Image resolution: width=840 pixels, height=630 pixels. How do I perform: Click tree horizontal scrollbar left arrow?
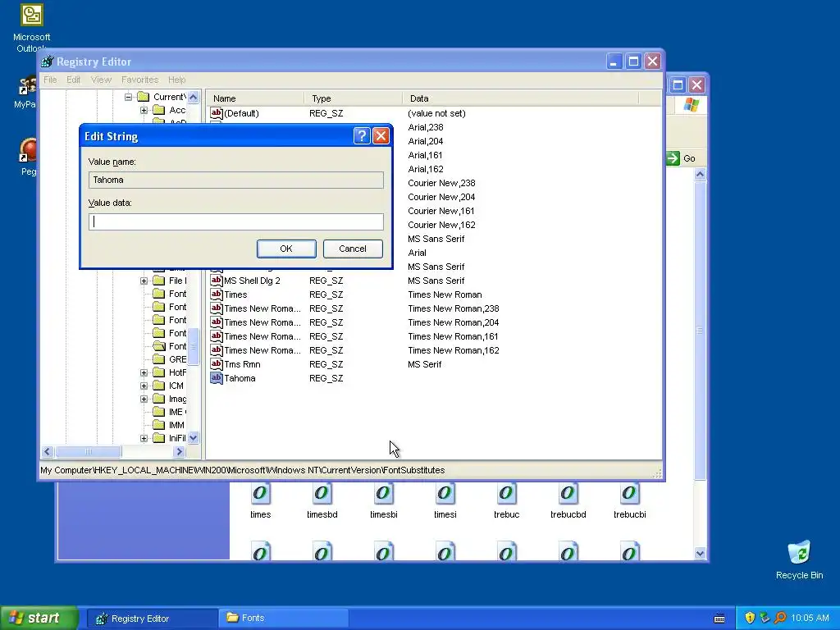coord(47,452)
